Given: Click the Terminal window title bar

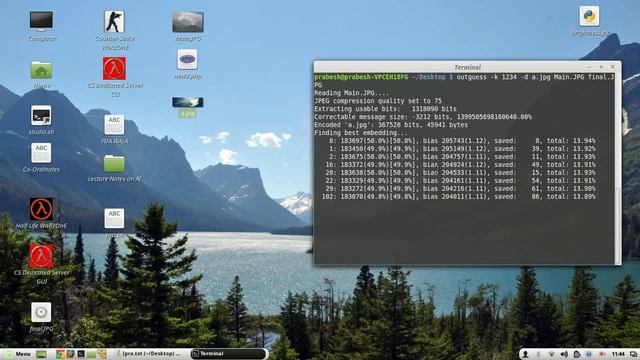Looking at the screenshot, I should tap(467, 67).
